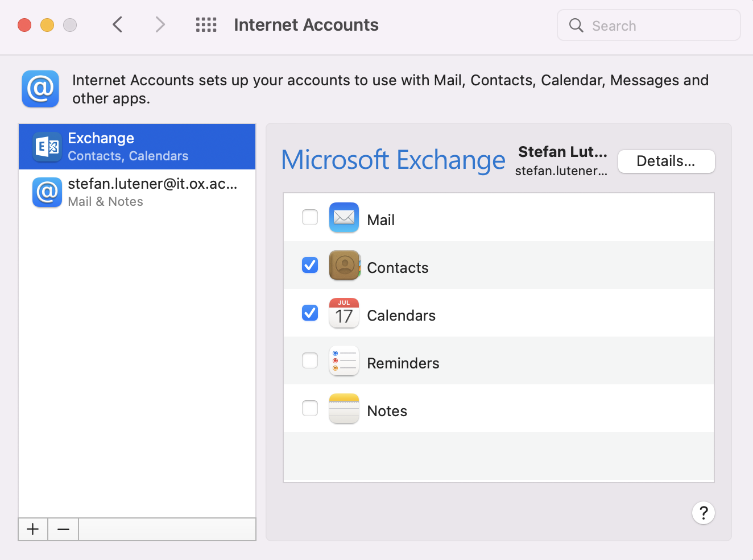Show all preferences grid icon

[x=206, y=25]
